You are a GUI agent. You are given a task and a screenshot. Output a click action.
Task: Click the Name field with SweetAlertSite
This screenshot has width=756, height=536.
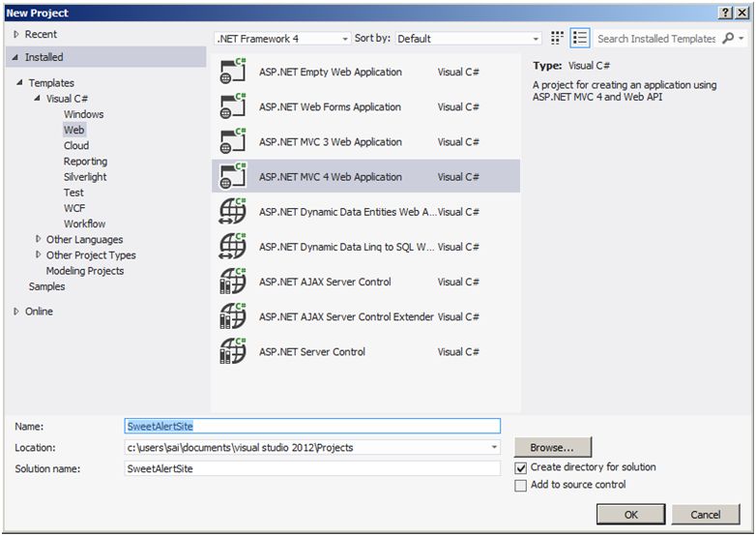coord(312,426)
